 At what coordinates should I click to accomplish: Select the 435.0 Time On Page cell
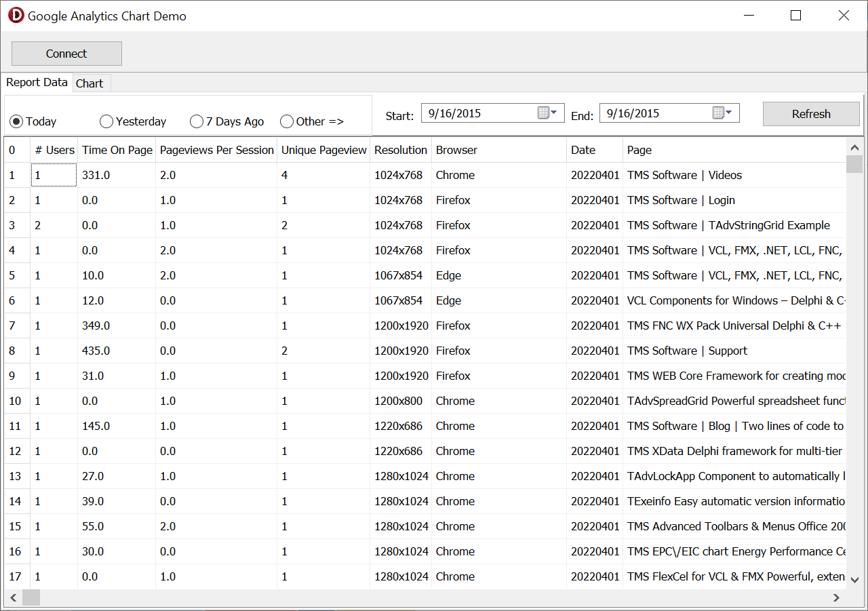117,351
